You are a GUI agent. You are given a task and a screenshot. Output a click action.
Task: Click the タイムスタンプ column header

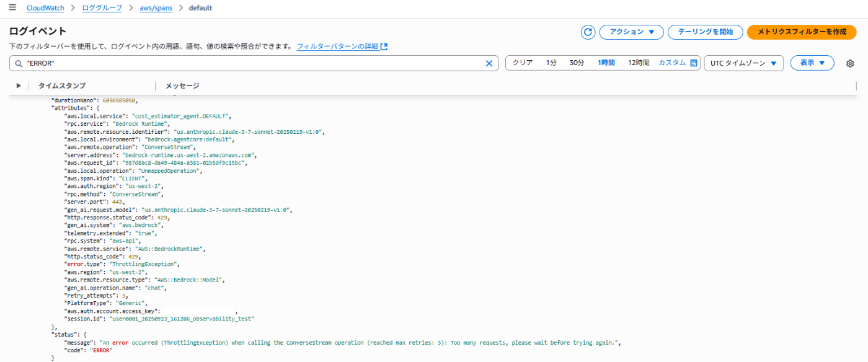click(61, 86)
